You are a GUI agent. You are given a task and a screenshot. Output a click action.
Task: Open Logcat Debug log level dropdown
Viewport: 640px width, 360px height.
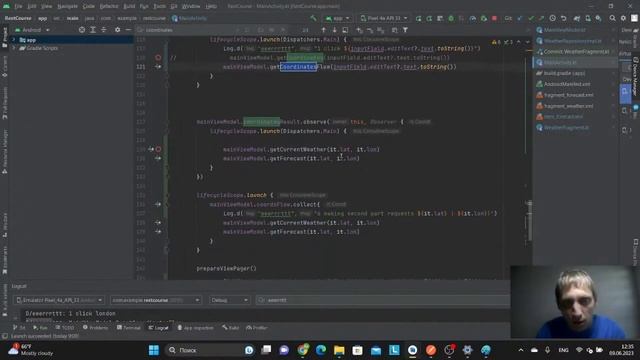pyautogui.click(x=229, y=300)
